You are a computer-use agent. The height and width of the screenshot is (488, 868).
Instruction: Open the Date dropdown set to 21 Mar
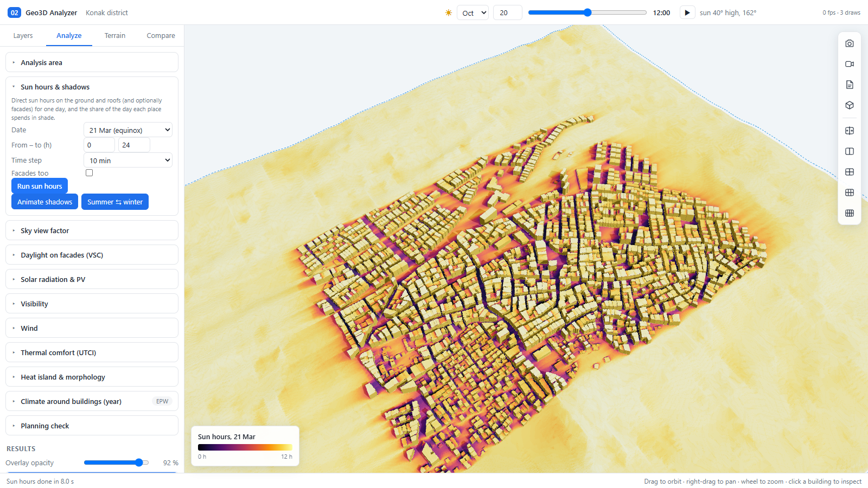[128, 130]
